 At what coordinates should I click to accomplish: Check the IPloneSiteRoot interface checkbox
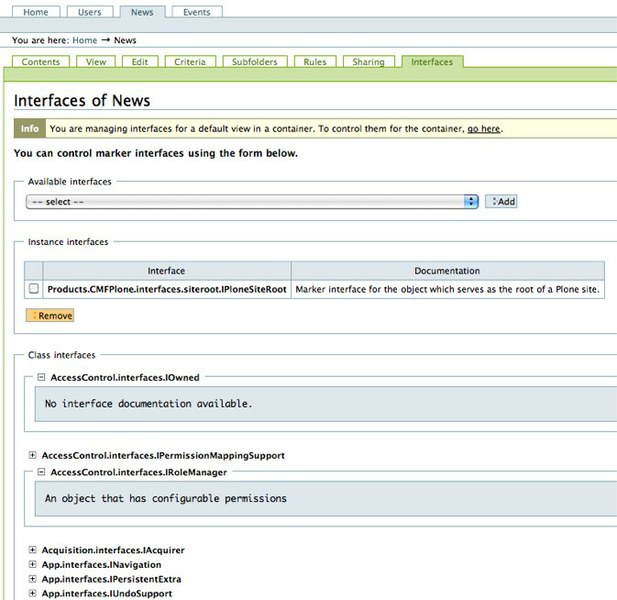(x=33, y=288)
